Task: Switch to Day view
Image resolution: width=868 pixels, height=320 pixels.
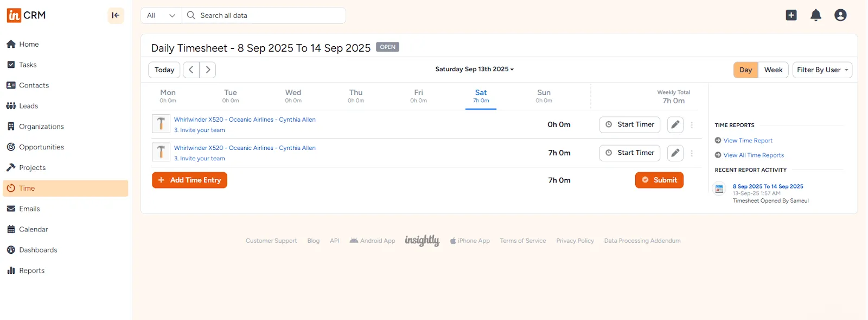Action: click(745, 70)
